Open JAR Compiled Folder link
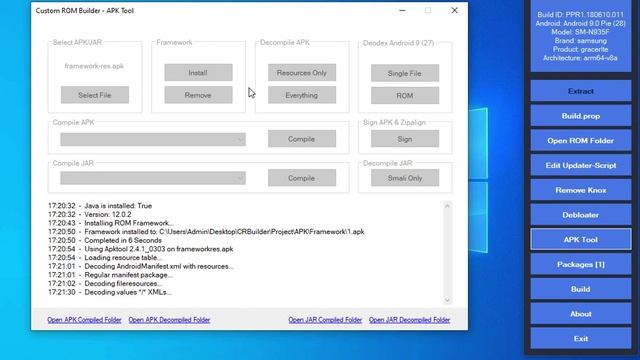Image resolution: width=640 pixels, height=360 pixels. coord(325,320)
